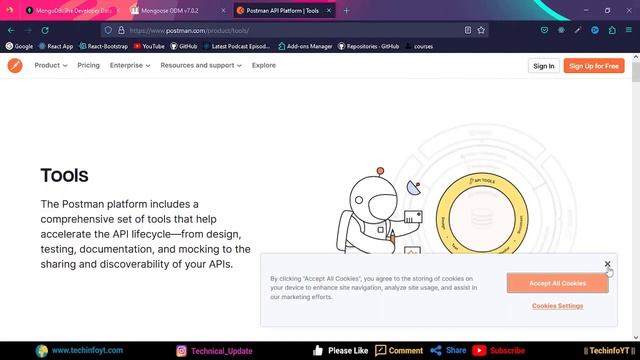The image size is (640, 360).
Task: Open the courses bookmark folder
Action: tap(419, 46)
